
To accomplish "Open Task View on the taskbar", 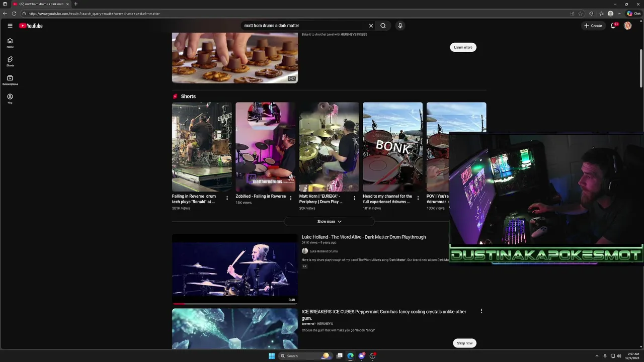I will tap(340, 356).
